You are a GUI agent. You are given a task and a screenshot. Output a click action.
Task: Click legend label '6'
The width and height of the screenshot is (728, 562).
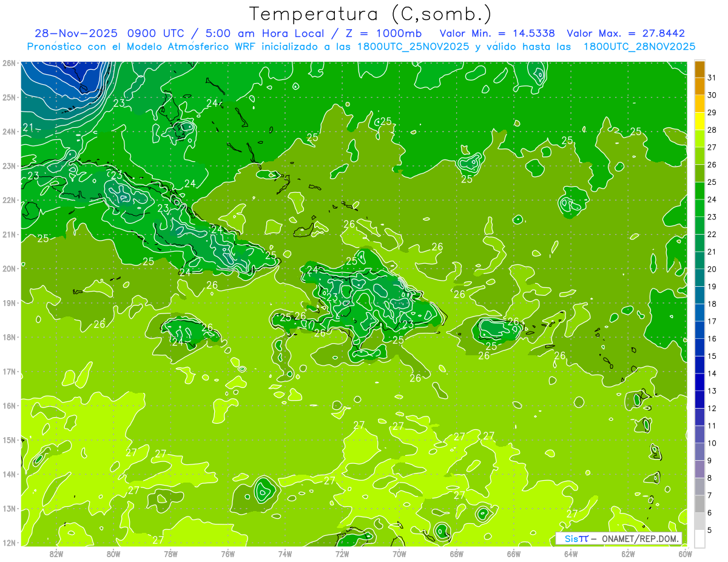tap(710, 512)
